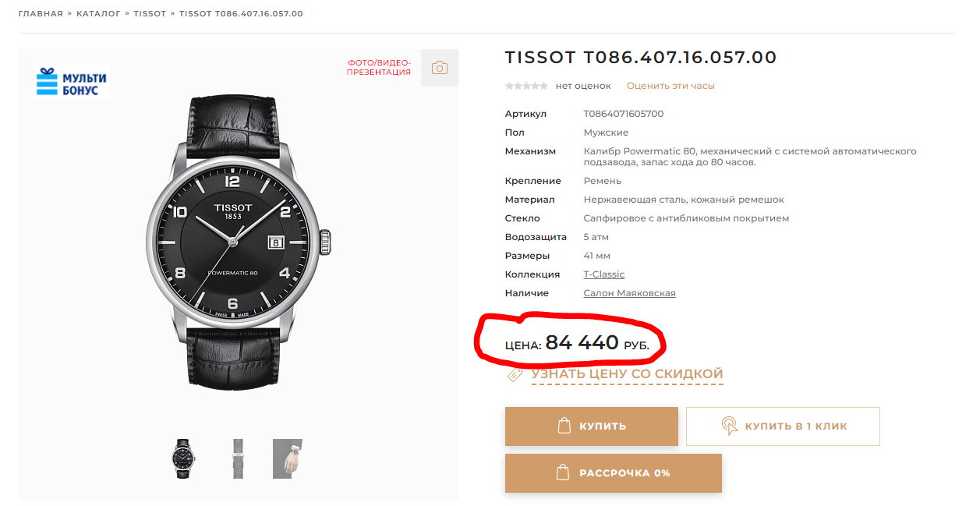Click the Мульти Бонус gift logo
This screenshot has width=980, height=506.
pyautogui.click(x=72, y=82)
